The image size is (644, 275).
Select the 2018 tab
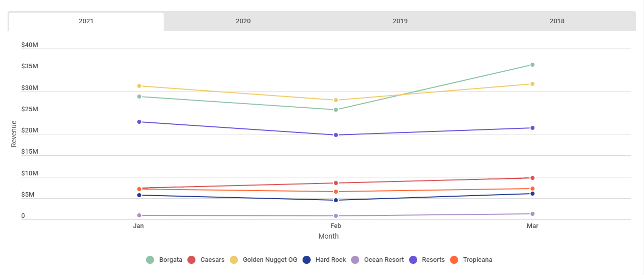[557, 21]
